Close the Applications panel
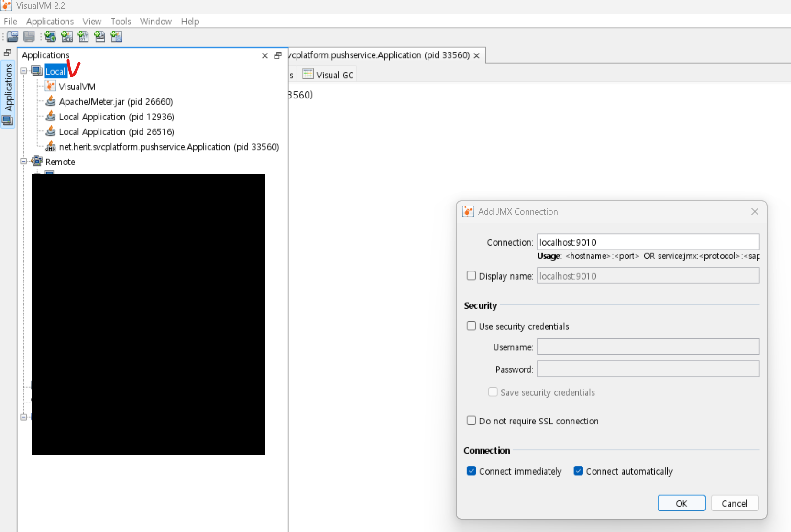 265,56
